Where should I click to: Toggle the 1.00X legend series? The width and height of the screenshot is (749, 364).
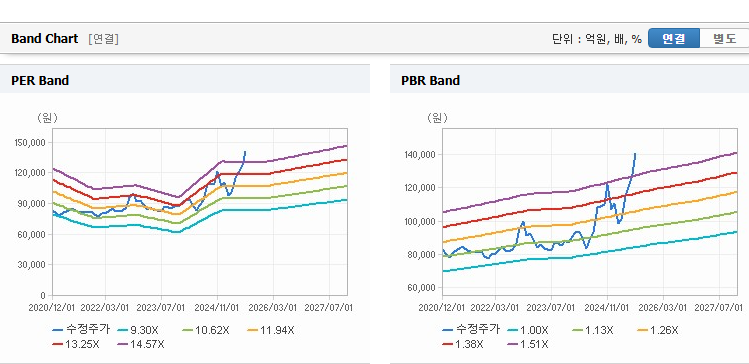pos(528,330)
